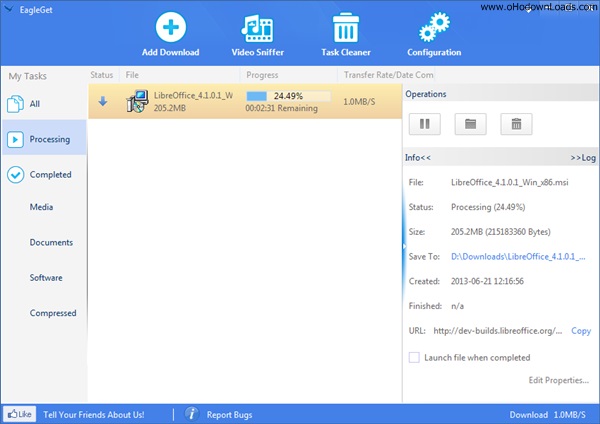The image size is (600, 424).
Task: Click the My Tasks heading
Action: pos(28,76)
